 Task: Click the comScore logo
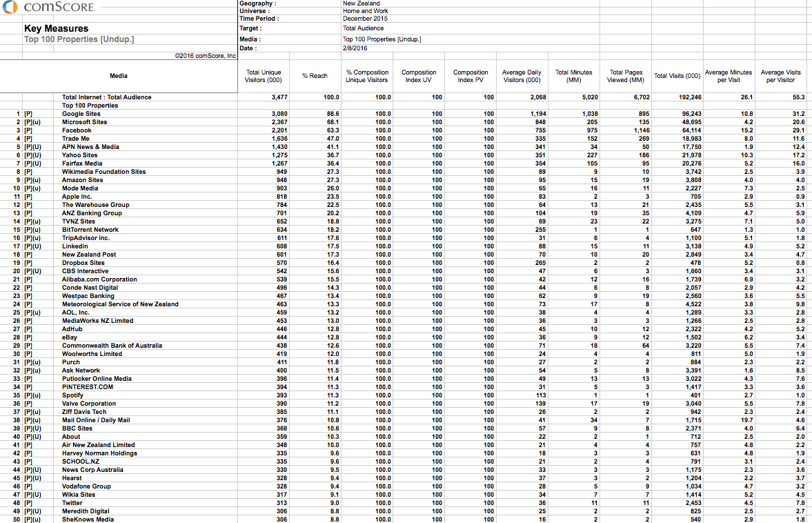click(x=48, y=7)
